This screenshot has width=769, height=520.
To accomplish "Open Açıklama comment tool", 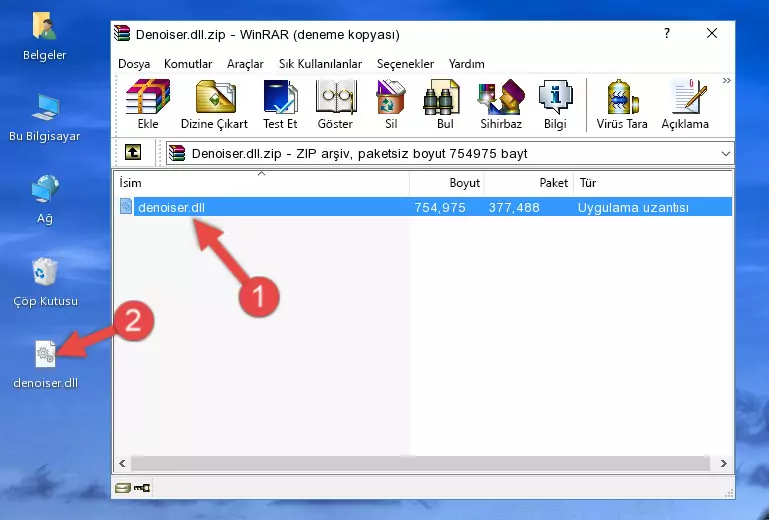I will [x=685, y=104].
